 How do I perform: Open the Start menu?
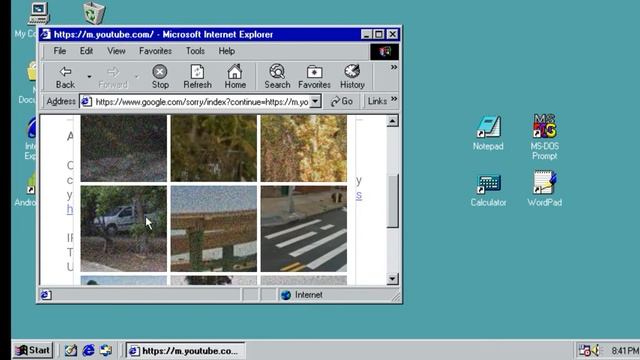pos(33,350)
